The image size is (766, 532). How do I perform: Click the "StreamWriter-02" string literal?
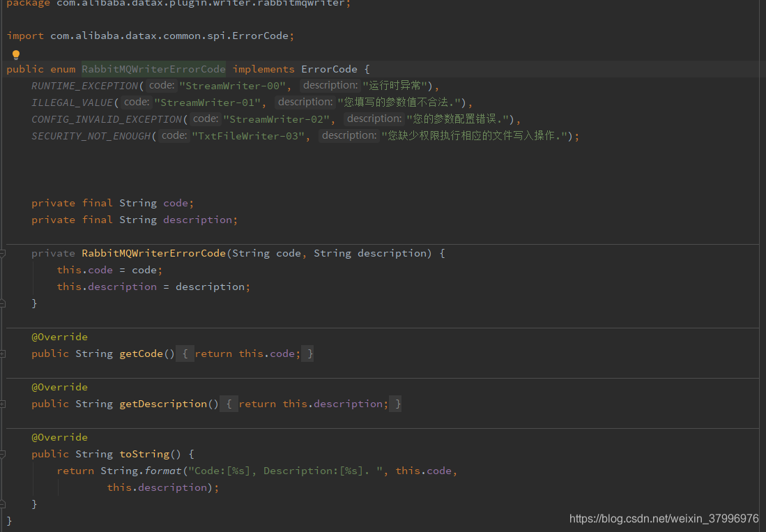(276, 119)
